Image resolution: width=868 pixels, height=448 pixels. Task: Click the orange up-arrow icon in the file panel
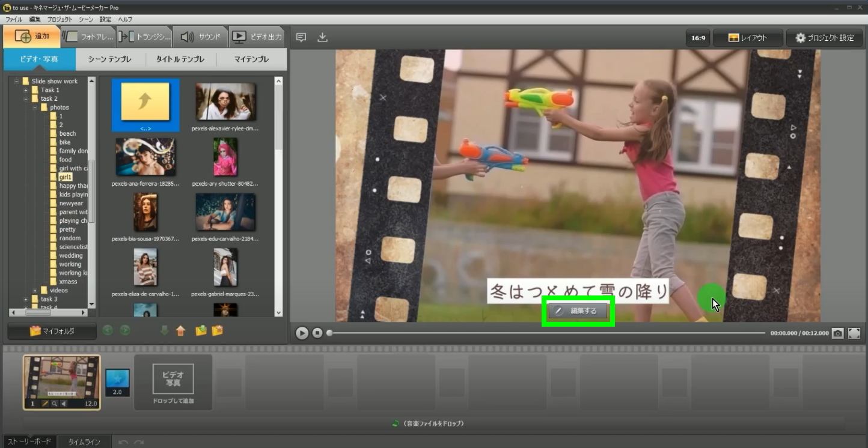pyautogui.click(x=180, y=330)
